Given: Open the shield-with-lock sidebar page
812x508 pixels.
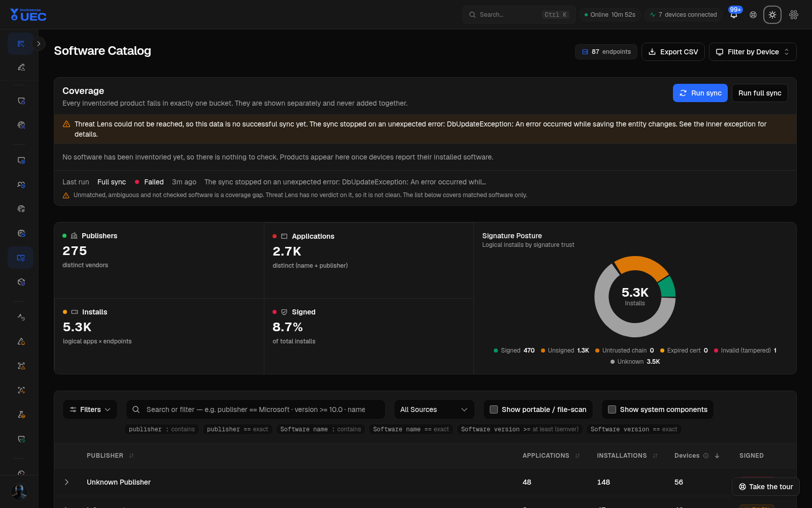Looking at the screenshot, I should pyautogui.click(x=21, y=101).
